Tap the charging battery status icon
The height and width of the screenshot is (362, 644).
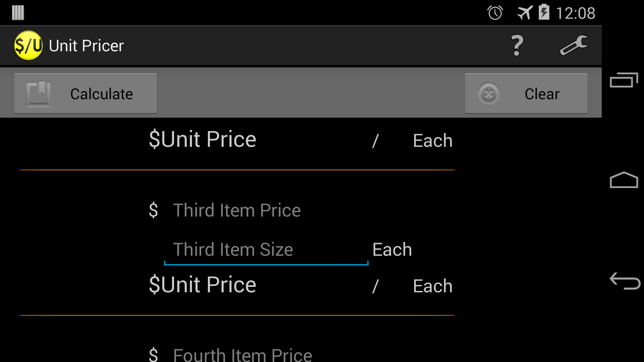pos(544,12)
